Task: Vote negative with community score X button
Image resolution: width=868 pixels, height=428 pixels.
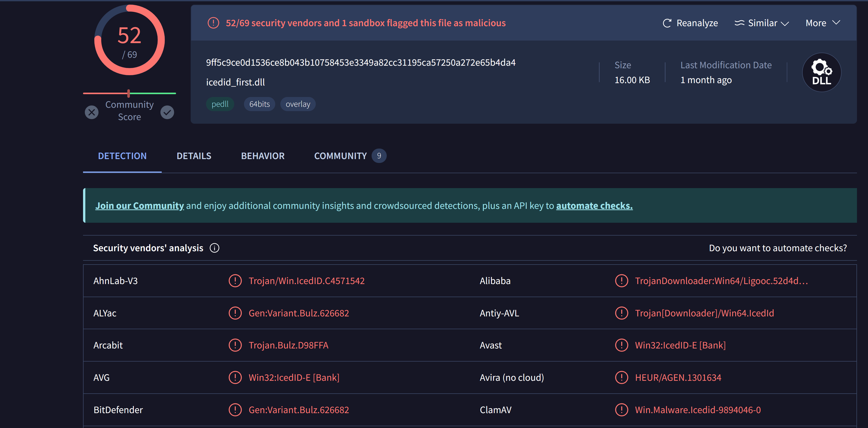Action: coord(92,112)
